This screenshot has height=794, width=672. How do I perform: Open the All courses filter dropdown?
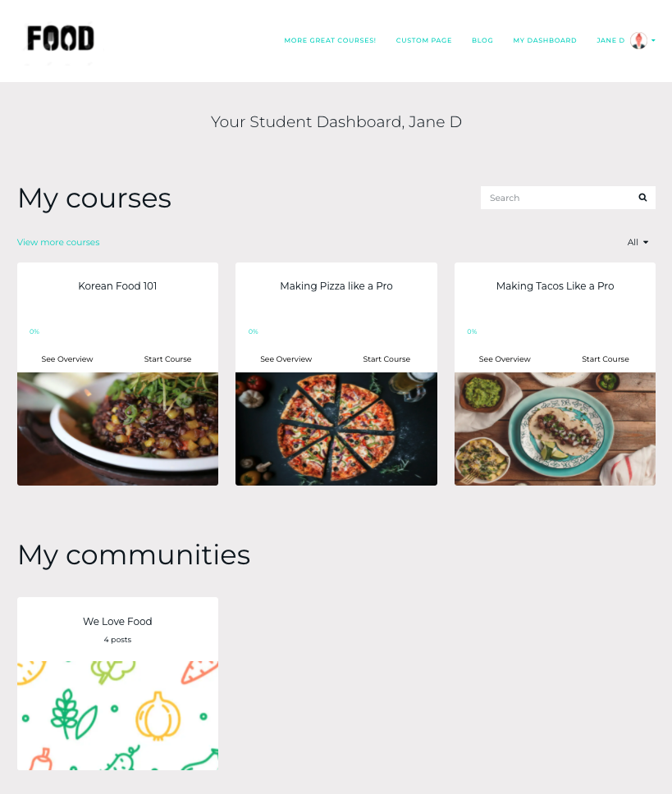click(638, 242)
